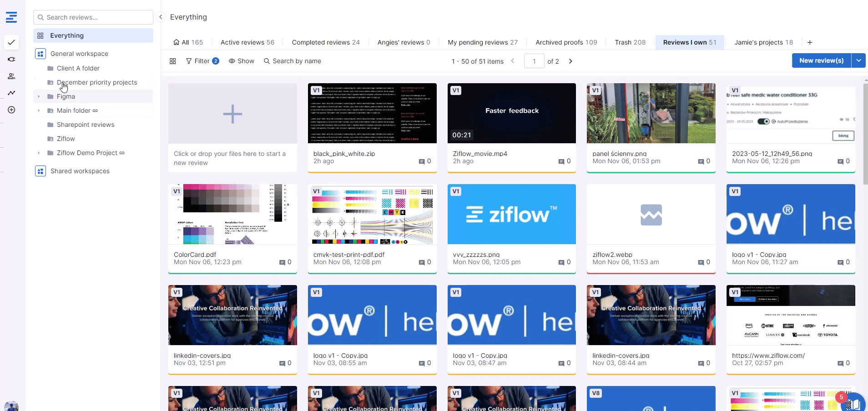
Task: Switch to grid view icon
Action: 173,61
